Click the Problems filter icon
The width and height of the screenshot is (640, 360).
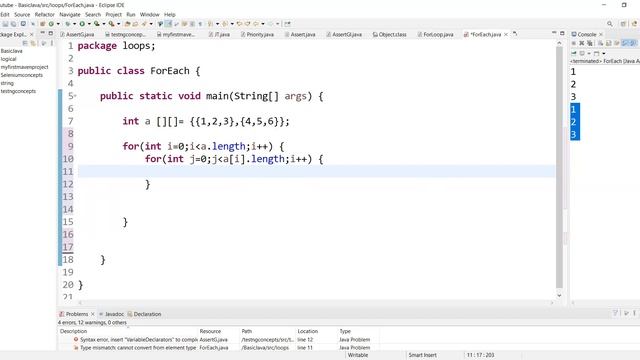pyautogui.click(x=615, y=313)
